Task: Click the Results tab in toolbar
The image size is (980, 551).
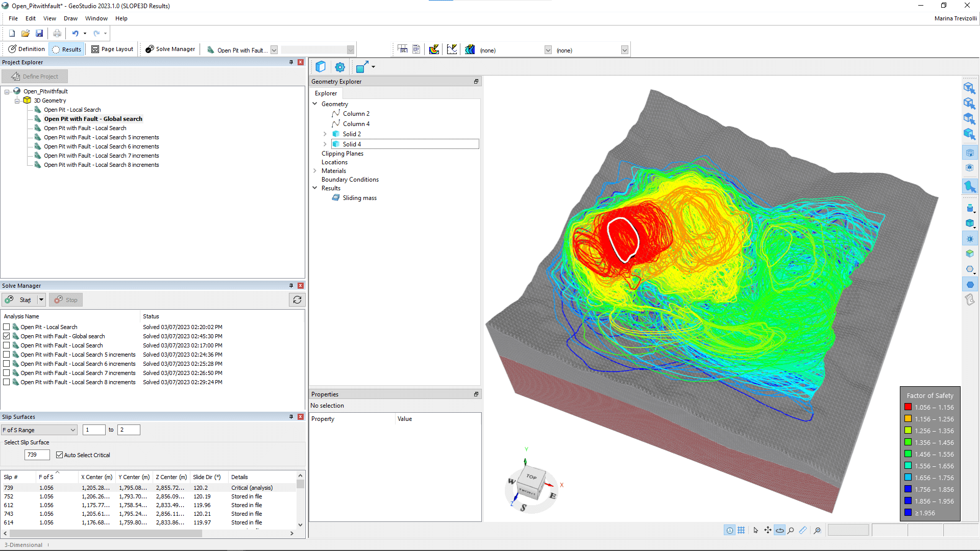Action: pyautogui.click(x=67, y=49)
